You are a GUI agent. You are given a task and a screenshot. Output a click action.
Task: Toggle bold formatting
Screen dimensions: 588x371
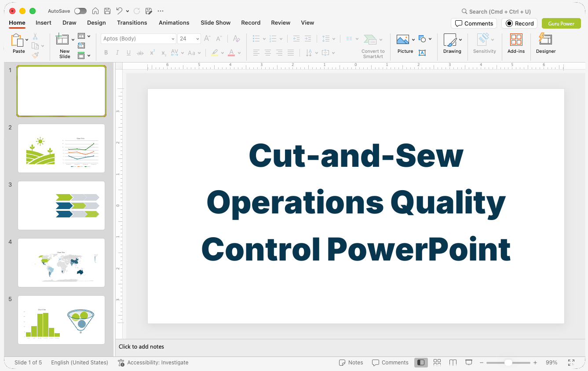coord(106,53)
